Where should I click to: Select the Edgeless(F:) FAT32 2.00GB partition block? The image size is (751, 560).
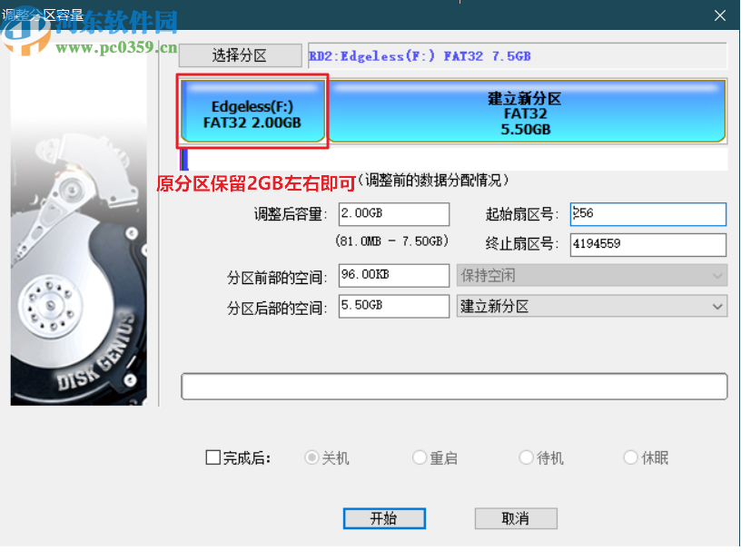click(252, 111)
